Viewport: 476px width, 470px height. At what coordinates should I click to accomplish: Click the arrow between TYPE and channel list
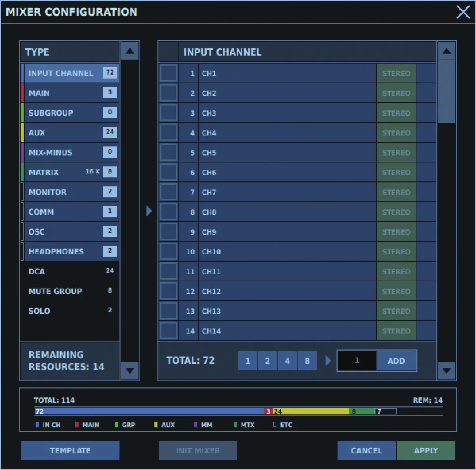149,211
